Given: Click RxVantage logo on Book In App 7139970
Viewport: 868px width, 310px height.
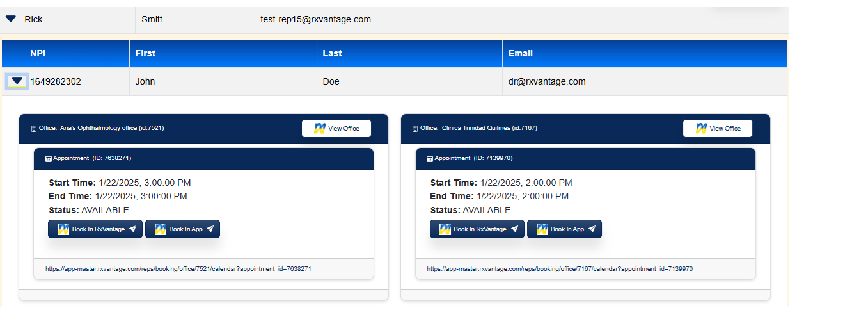Looking at the screenshot, I should point(542,229).
